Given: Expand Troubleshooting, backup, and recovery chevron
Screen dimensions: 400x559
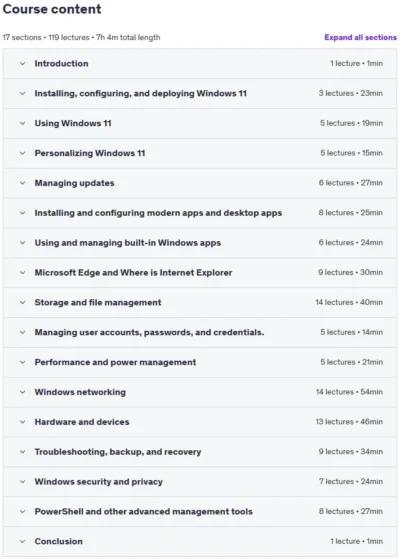Looking at the screenshot, I should point(22,452).
